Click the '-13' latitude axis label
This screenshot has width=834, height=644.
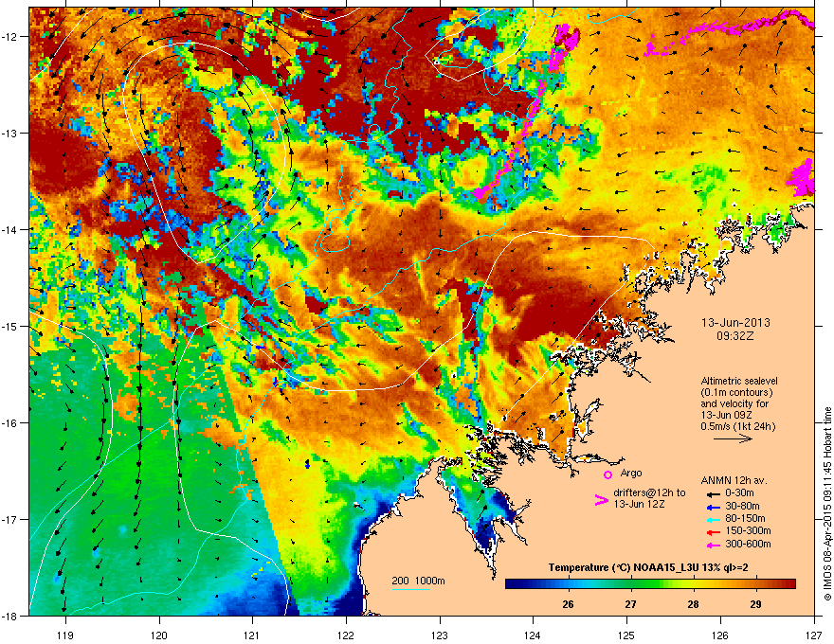pyautogui.click(x=9, y=133)
